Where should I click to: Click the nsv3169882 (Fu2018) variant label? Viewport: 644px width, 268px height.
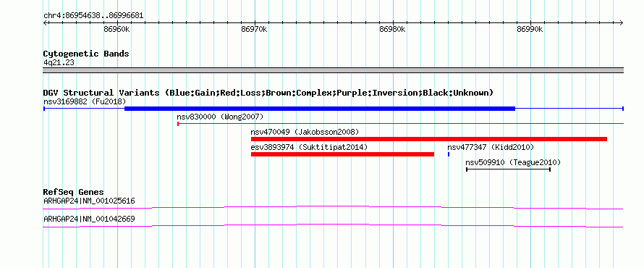click(x=85, y=101)
